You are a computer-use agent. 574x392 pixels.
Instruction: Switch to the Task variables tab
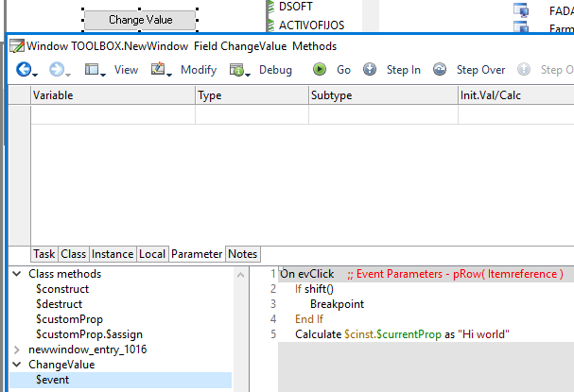(x=44, y=254)
